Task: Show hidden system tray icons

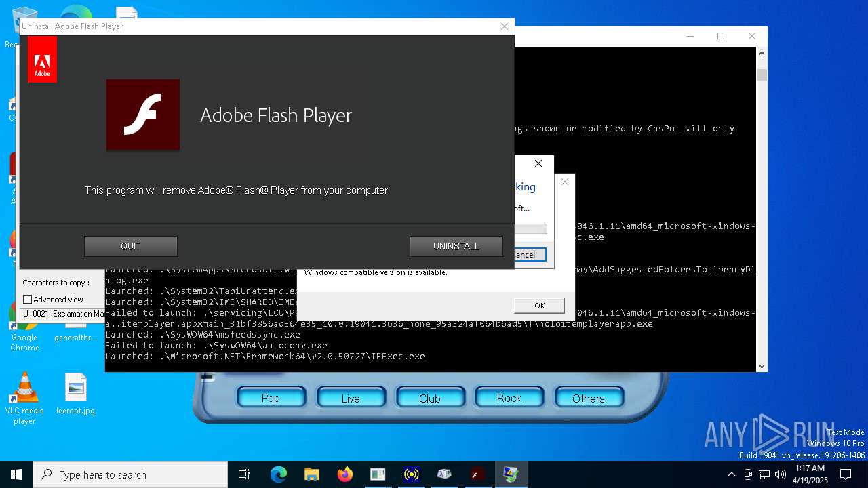Action: [731, 474]
